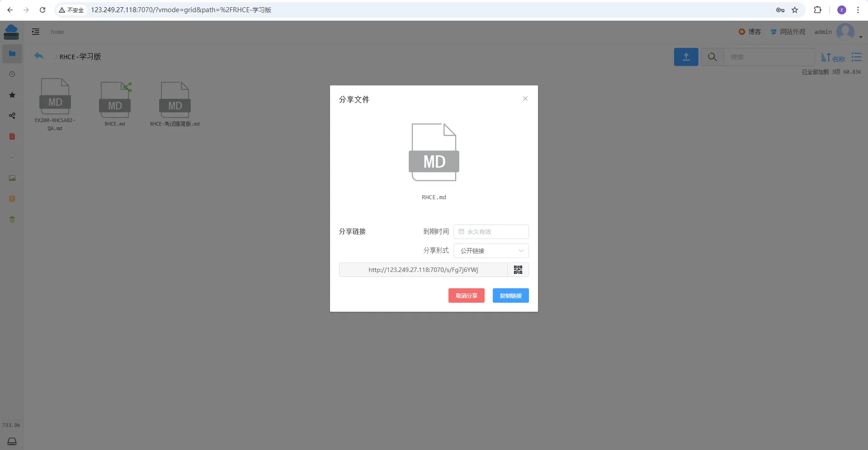This screenshot has width=868, height=450.
Task: Open the green recycle bin in the sidebar
Action: pyautogui.click(x=12, y=220)
